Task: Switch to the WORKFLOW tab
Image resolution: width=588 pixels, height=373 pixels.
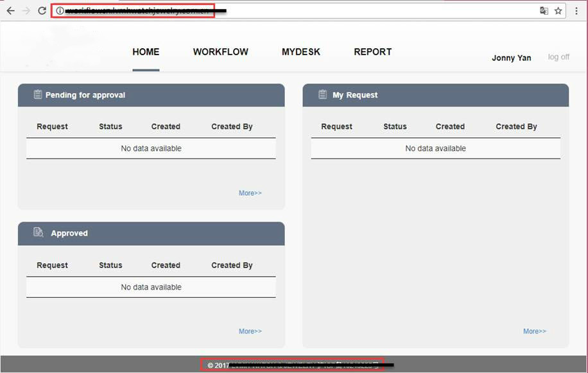Action: click(x=220, y=52)
